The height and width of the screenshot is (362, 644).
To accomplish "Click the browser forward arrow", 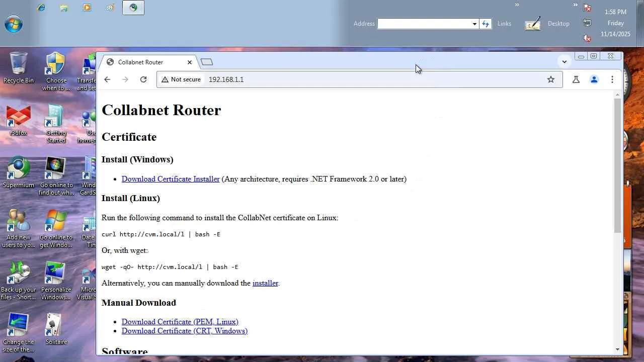I will pyautogui.click(x=125, y=79).
